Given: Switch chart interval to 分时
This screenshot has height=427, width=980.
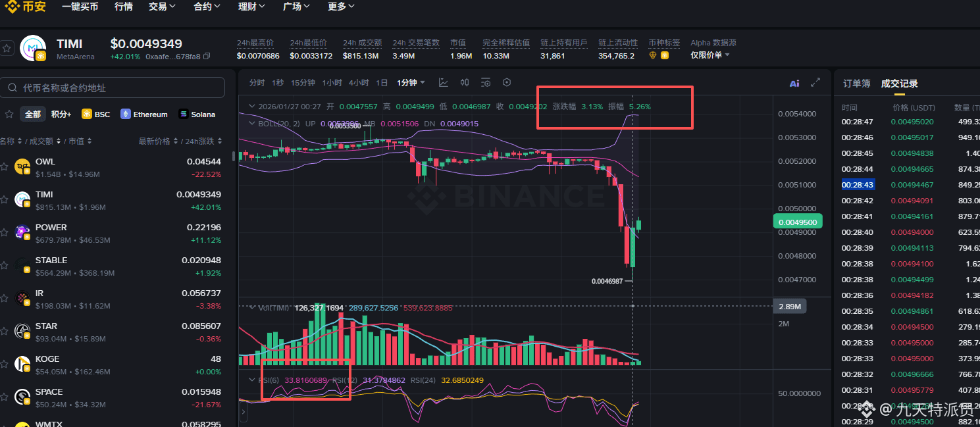Looking at the screenshot, I should 257,82.
